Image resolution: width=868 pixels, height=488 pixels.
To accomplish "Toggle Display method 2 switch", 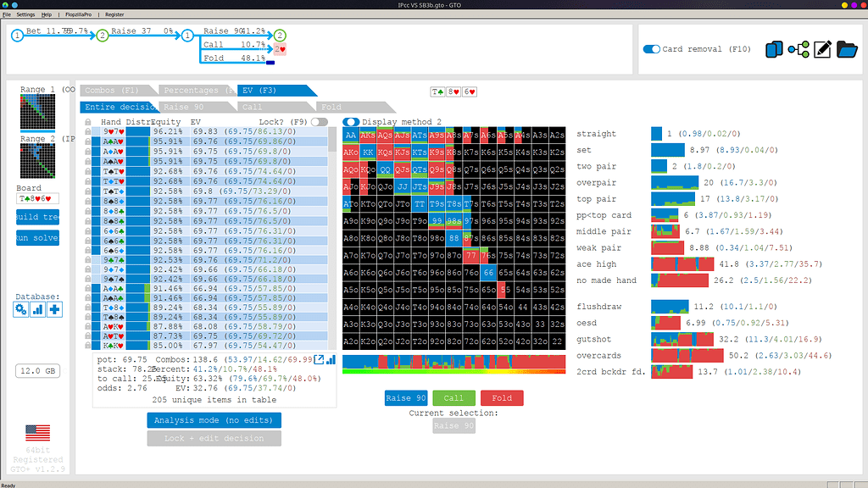I will coord(350,122).
